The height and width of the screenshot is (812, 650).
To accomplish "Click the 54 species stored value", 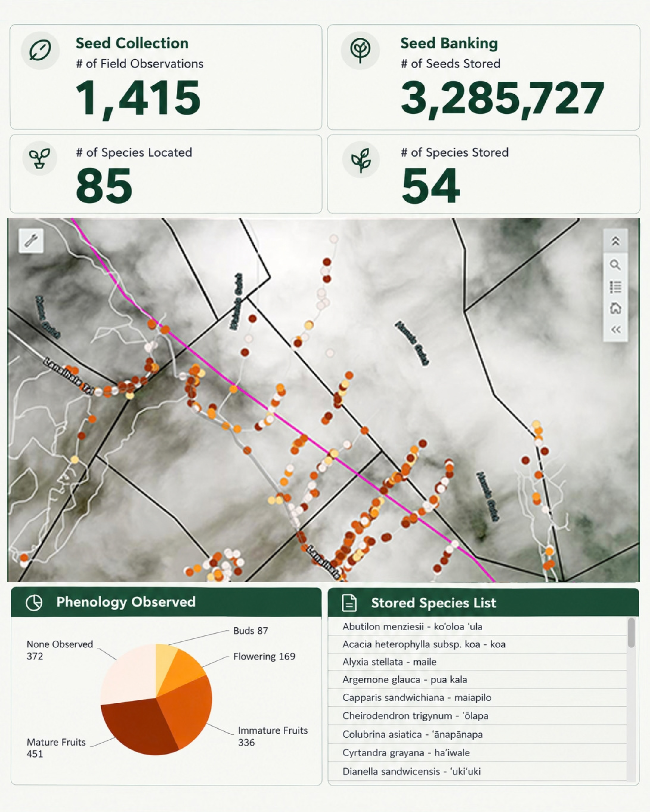I will click(430, 186).
